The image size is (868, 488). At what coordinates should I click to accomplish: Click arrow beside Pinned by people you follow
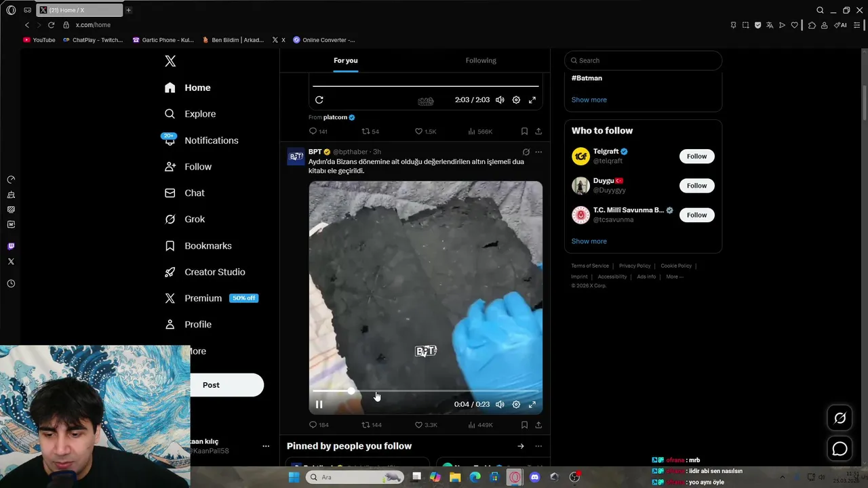521,446
